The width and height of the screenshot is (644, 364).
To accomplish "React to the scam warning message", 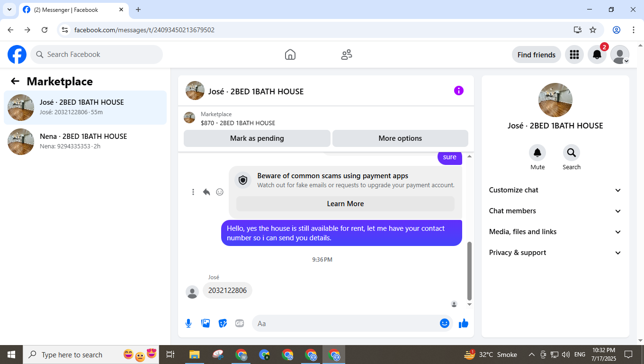I will pyautogui.click(x=220, y=192).
